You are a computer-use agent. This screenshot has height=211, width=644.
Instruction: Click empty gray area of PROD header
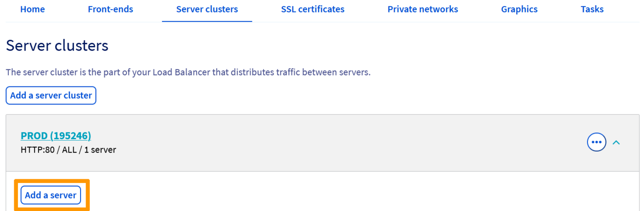(x=322, y=143)
